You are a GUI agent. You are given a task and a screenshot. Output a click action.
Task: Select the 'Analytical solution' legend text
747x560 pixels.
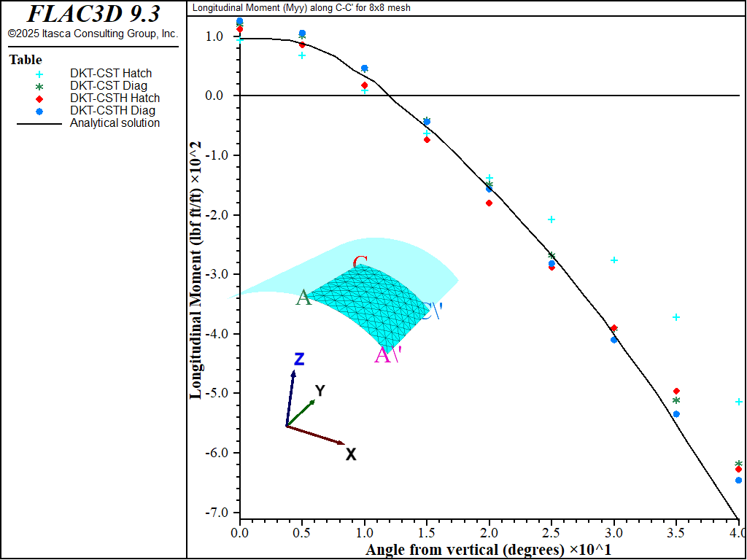[115, 123]
